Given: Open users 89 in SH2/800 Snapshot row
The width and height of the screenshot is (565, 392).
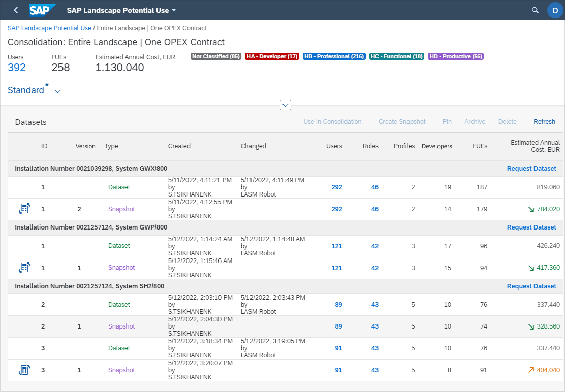Looking at the screenshot, I should coord(338,326).
